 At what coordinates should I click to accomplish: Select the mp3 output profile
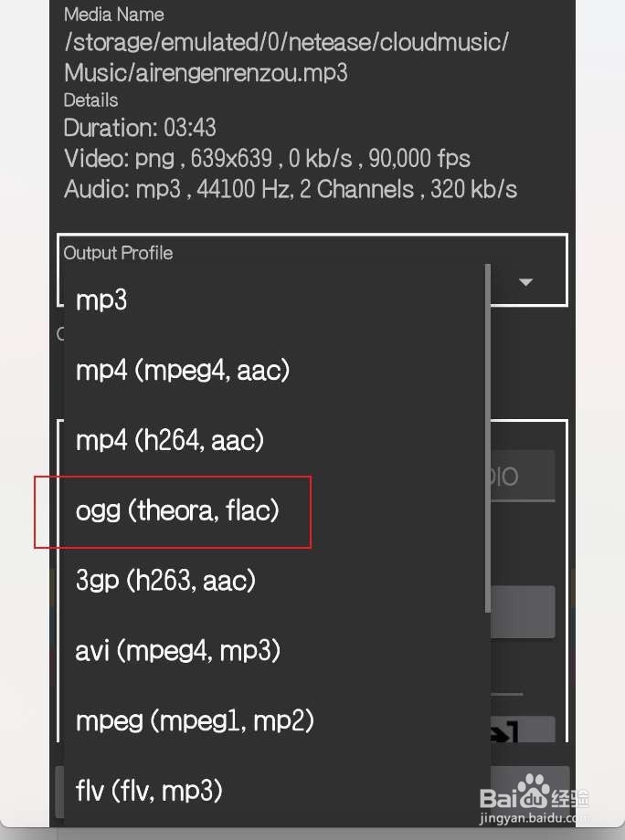coord(277,299)
